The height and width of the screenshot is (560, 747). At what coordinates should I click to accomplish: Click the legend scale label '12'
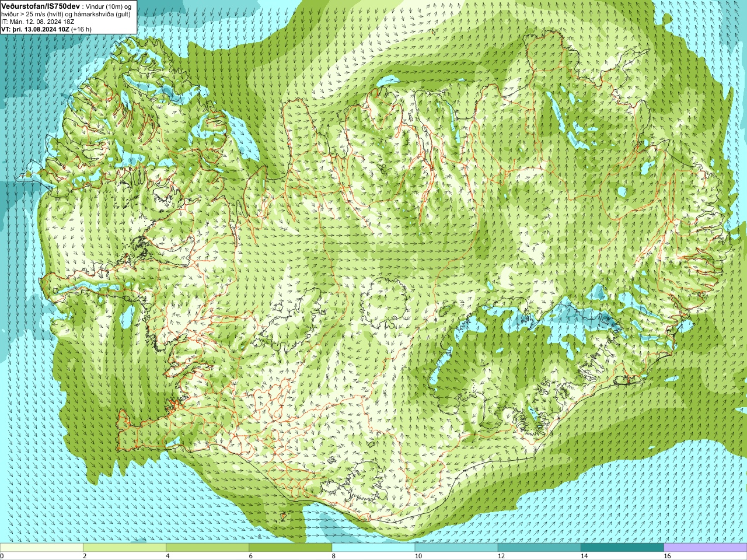click(501, 556)
